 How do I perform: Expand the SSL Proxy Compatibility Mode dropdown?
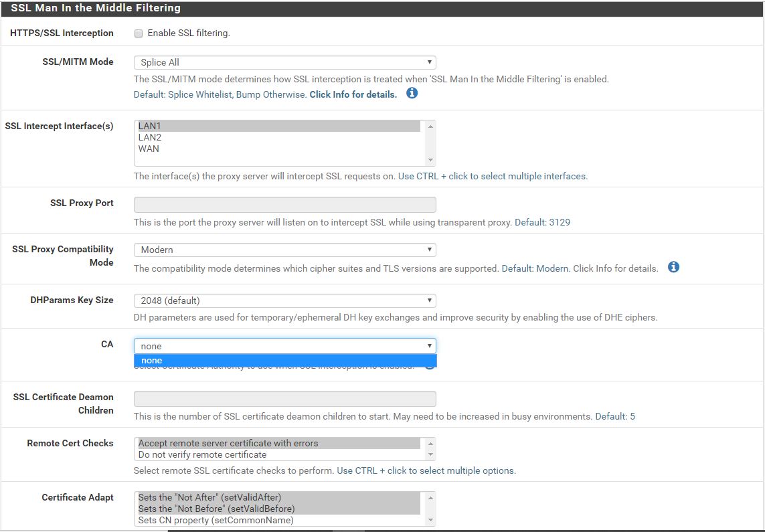coord(284,250)
